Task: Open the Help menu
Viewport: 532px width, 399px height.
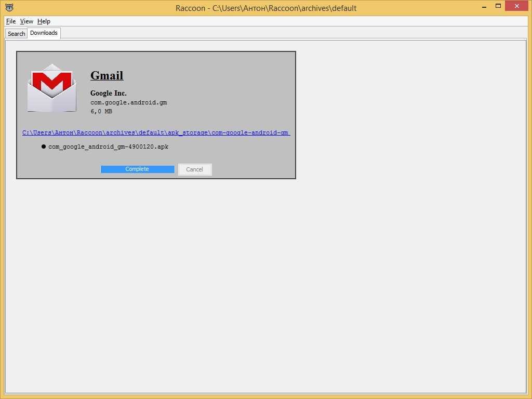Action: click(x=44, y=21)
